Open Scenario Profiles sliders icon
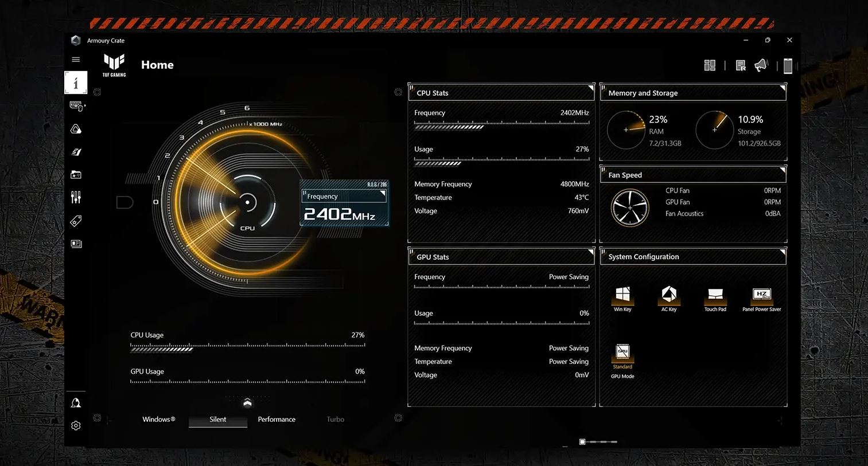Viewport: 868px width, 466px height. [76, 198]
